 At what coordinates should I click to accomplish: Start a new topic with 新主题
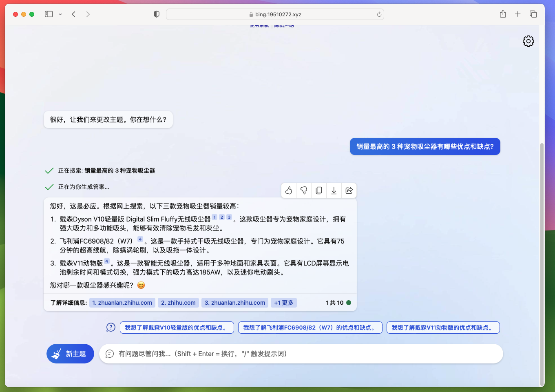click(x=70, y=354)
